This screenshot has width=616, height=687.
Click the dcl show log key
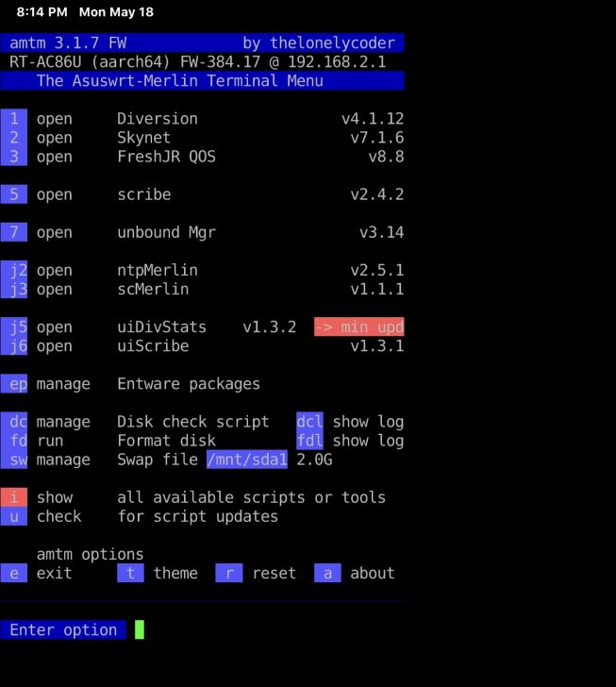point(309,422)
